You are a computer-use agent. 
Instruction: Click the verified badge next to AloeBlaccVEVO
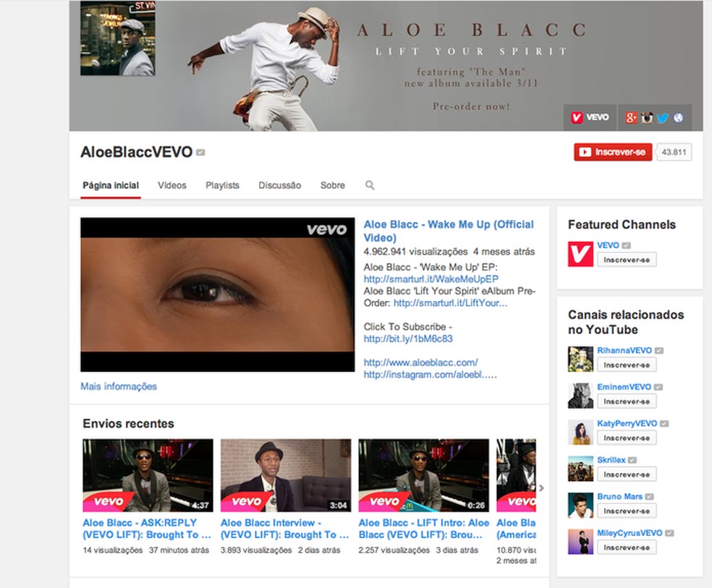click(200, 153)
